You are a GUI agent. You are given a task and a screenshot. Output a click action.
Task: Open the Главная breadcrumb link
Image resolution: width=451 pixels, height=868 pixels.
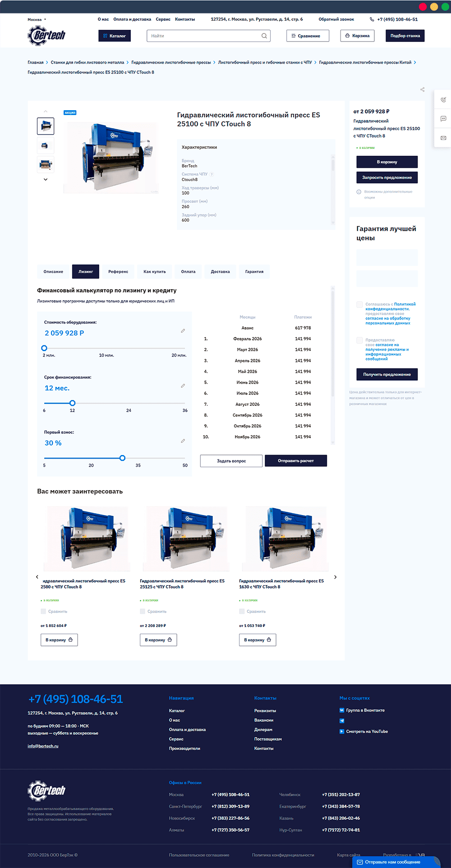tap(36, 62)
